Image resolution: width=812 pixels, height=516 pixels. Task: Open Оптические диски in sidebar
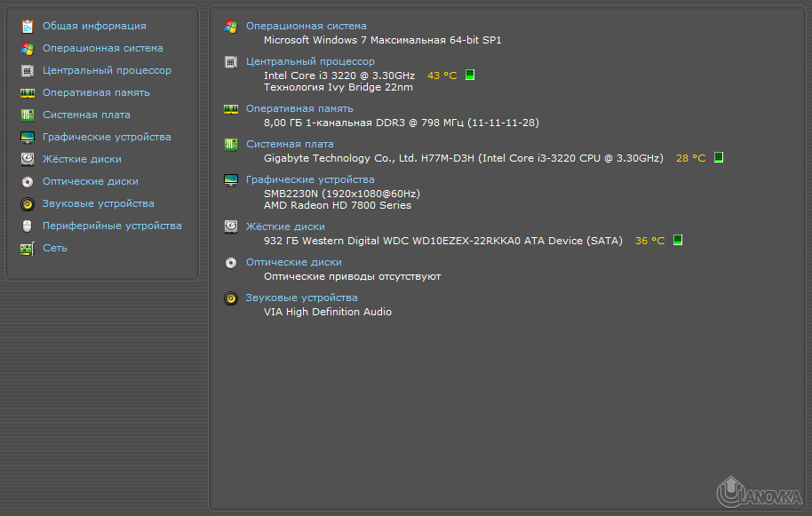coord(90,182)
